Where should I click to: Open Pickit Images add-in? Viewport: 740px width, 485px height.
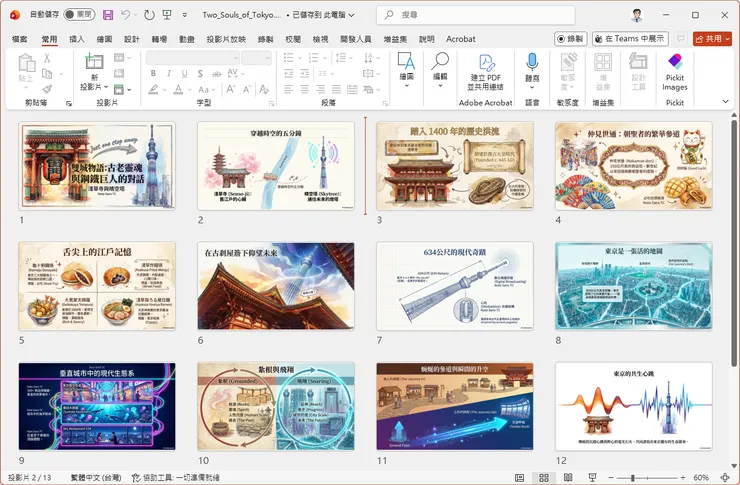point(674,72)
